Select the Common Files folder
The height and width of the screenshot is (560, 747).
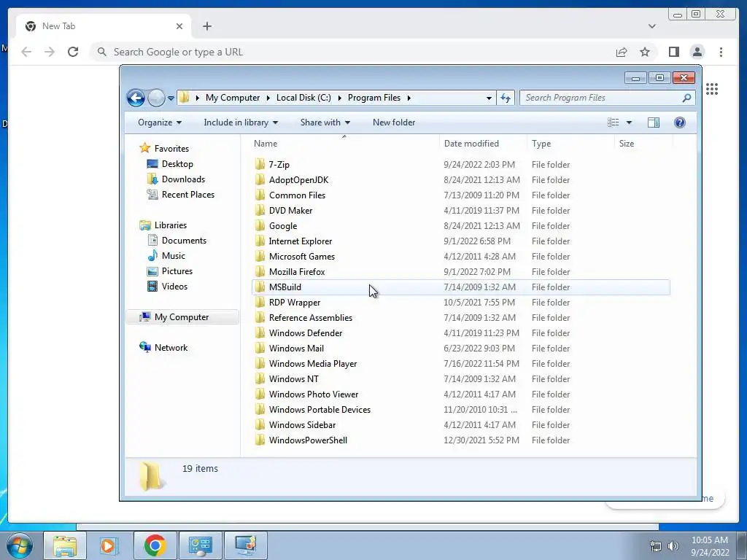297,195
